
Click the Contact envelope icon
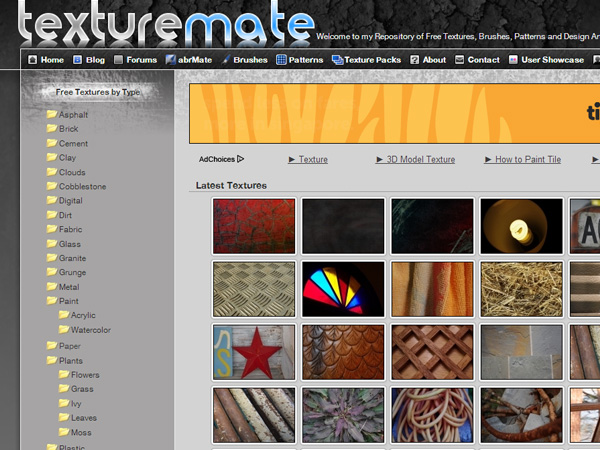pos(459,60)
